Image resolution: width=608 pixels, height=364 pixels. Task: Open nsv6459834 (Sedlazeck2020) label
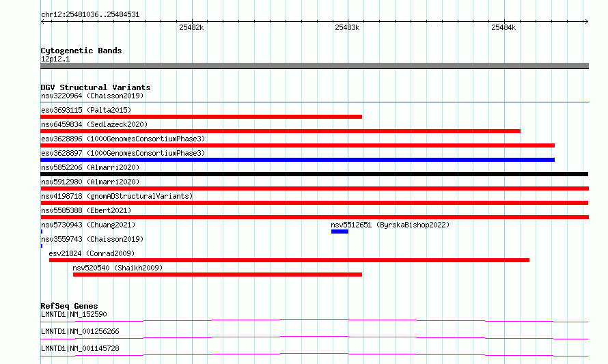tap(94, 124)
